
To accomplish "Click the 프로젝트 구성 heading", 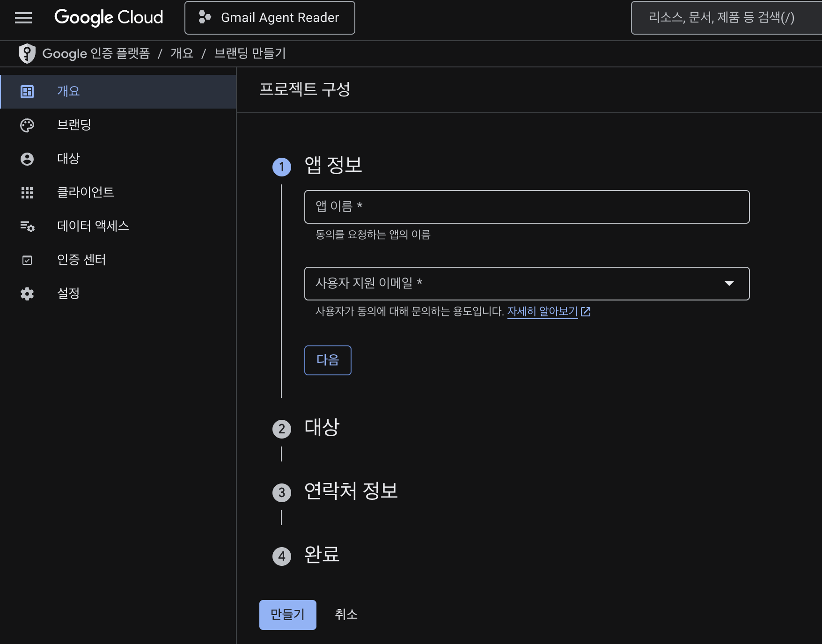I will tap(305, 89).
